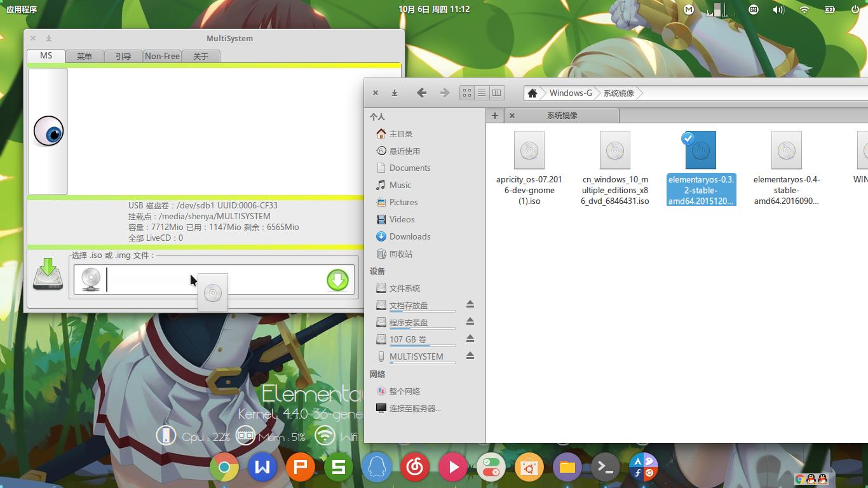This screenshot has width=868, height=488.
Task: Click the blue eye icon in MultiSystem
Action: [48, 132]
